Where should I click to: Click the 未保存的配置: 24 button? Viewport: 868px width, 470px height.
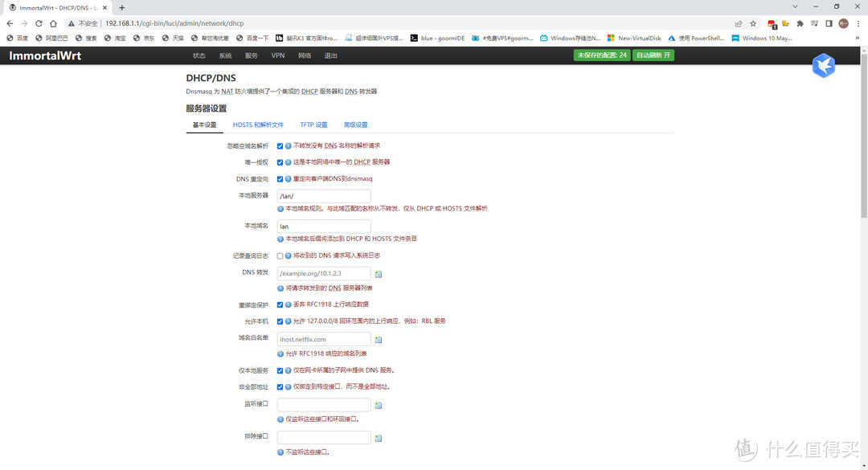601,55
